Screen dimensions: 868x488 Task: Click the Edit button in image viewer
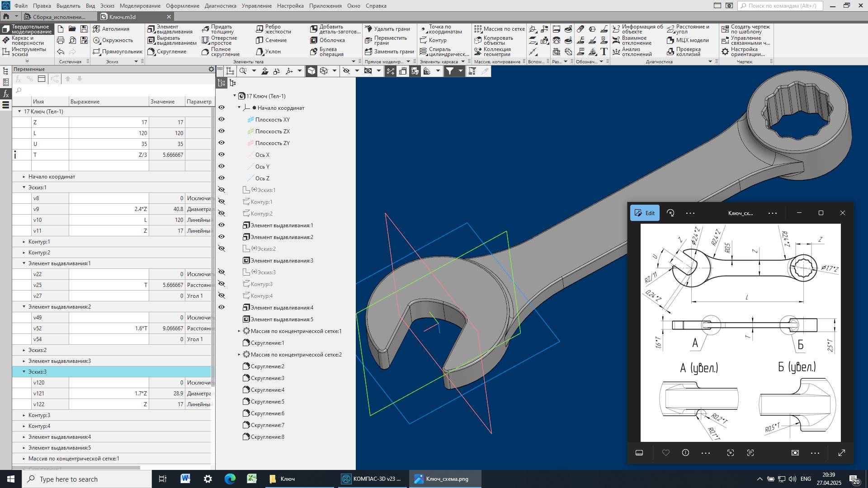(x=645, y=213)
